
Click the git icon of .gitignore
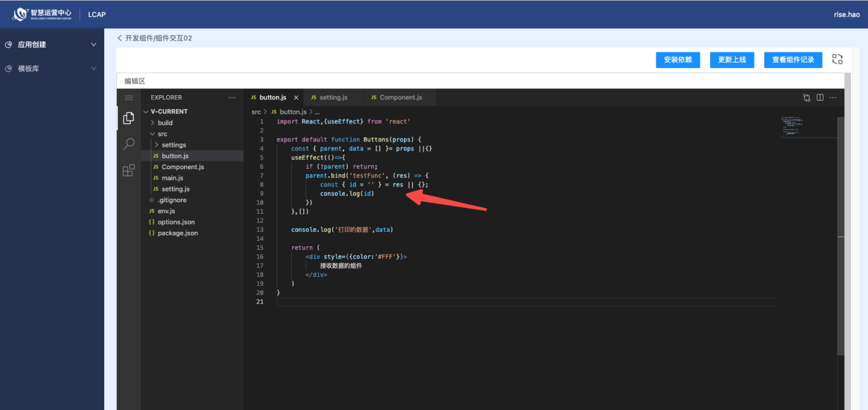point(152,200)
